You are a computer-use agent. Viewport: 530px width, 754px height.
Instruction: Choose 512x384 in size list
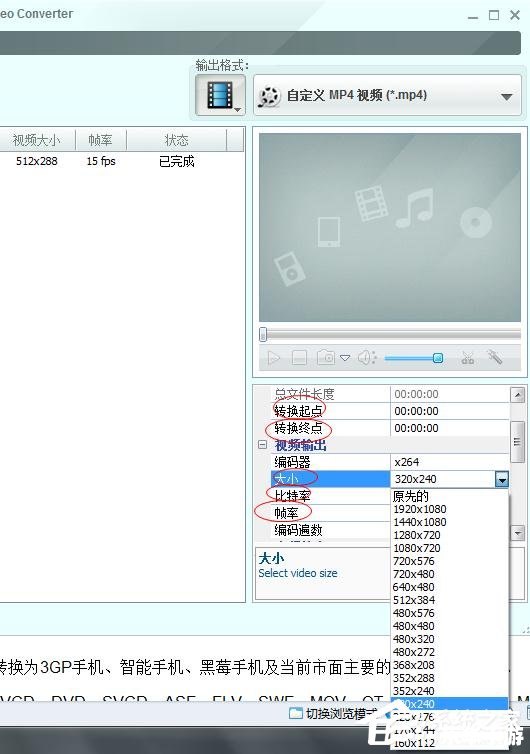[x=450, y=600]
